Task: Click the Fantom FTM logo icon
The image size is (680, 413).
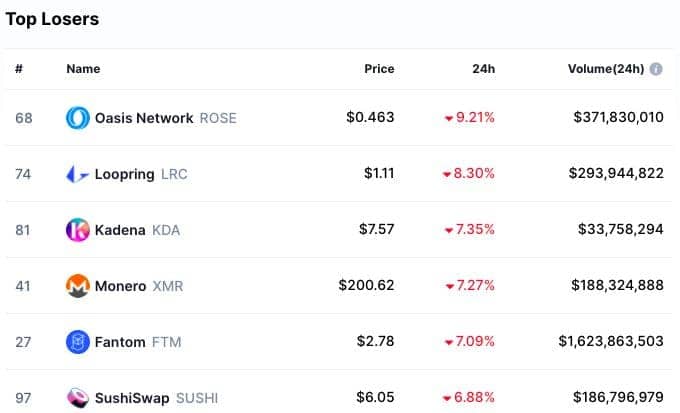Action: [78, 342]
